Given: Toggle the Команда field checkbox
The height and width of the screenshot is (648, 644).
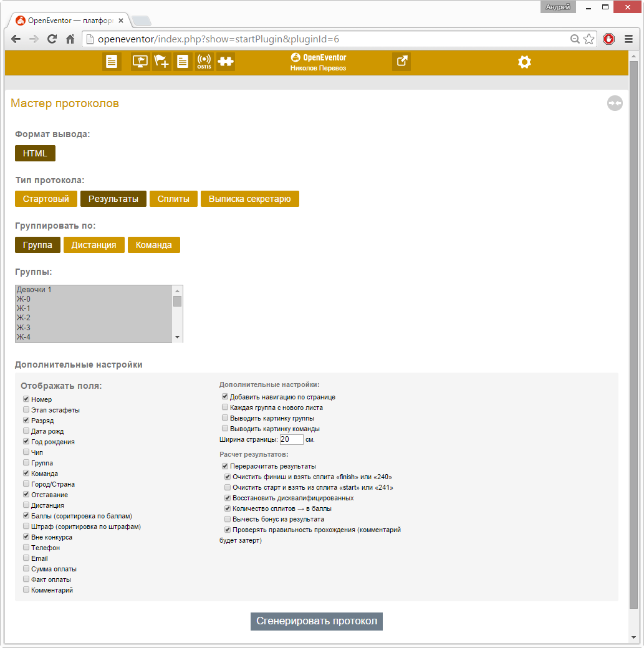Looking at the screenshot, I should (x=26, y=473).
